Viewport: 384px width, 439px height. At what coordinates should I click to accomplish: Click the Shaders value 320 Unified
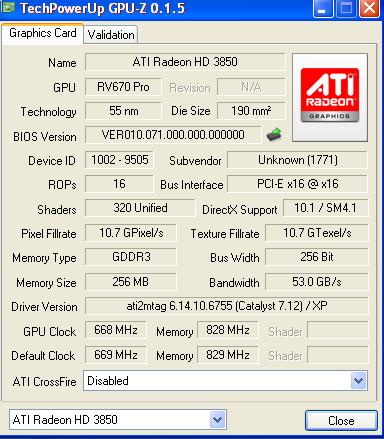[140, 208]
